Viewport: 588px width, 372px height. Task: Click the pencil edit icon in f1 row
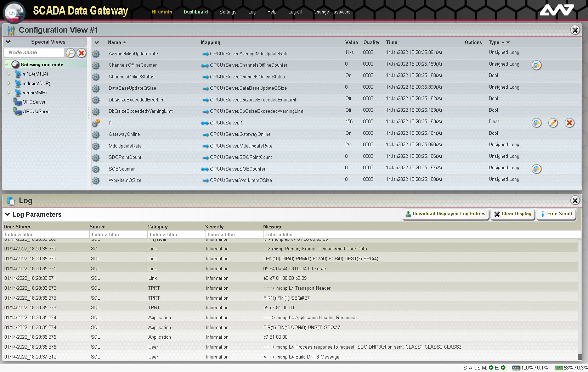point(553,123)
